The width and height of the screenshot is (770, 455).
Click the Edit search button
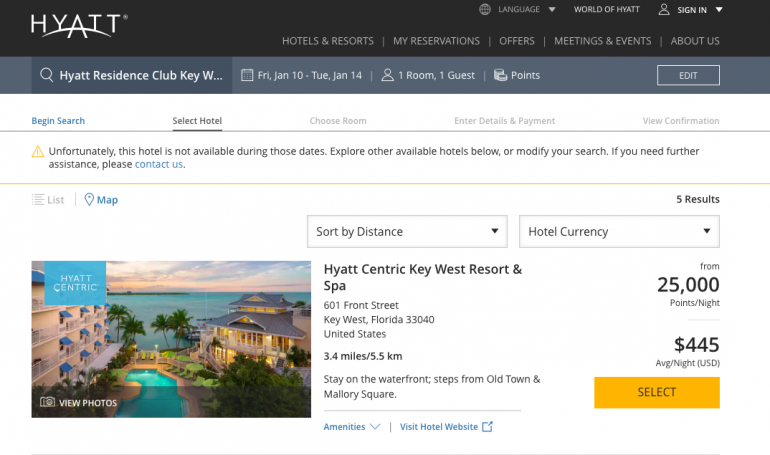point(688,75)
